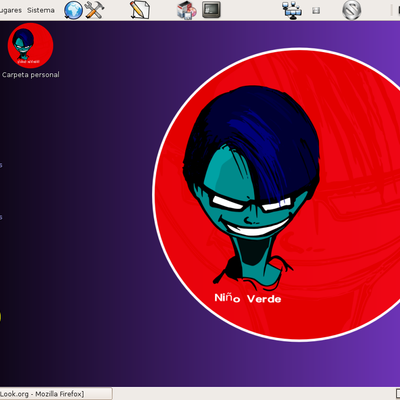Screen dimensions: 400x400
Task: Launch the terminal monitor icon
Action: (211, 9)
